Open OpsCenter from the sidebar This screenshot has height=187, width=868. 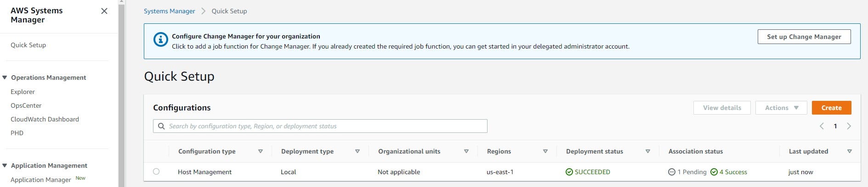click(x=26, y=105)
